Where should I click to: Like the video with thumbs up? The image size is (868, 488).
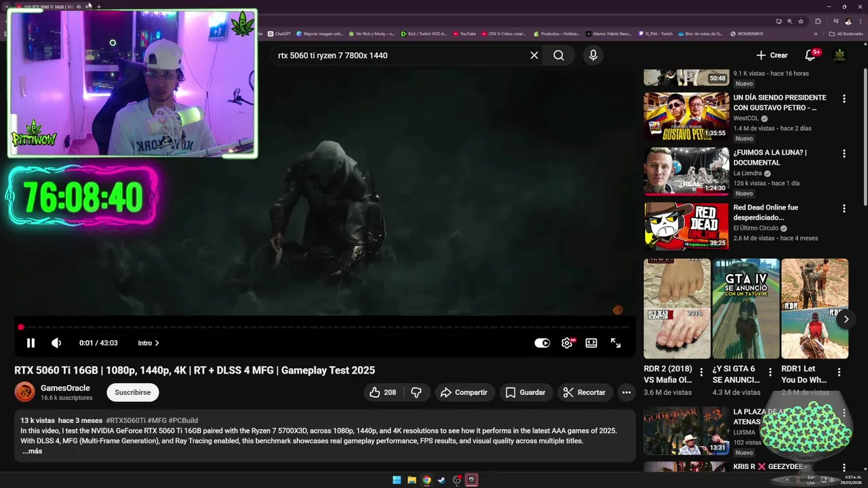(382, 392)
